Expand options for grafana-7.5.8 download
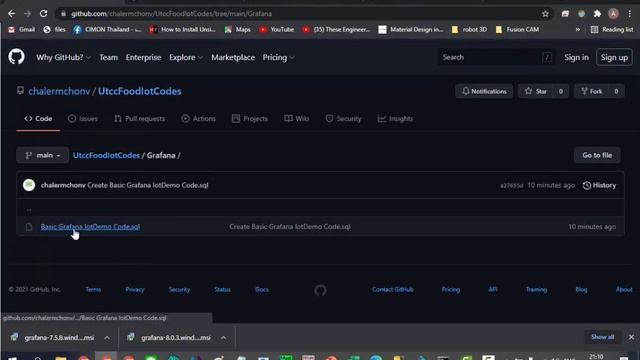 tap(107, 338)
